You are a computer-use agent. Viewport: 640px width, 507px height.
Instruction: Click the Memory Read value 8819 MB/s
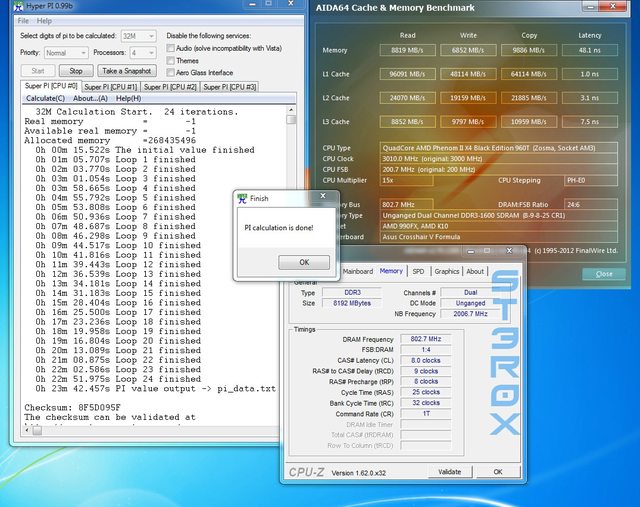pyautogui.click(x=407, y=50)
